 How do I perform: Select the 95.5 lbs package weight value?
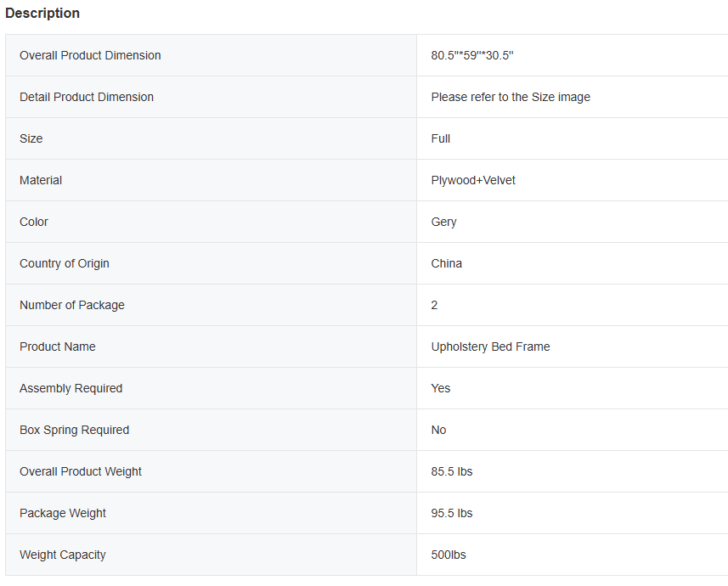pyautogui.click(x=452, y=513)
